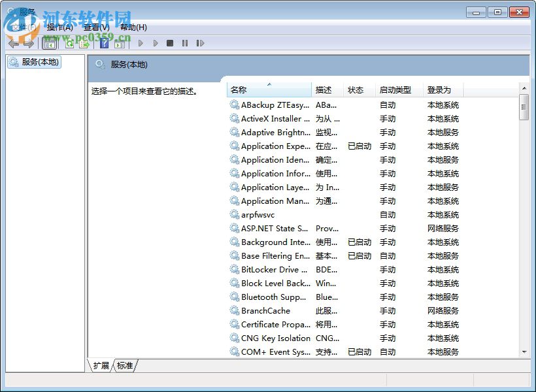Pause service using the pause icon
The height and width of the screenshot is (392, 536).
click(186, 43)
